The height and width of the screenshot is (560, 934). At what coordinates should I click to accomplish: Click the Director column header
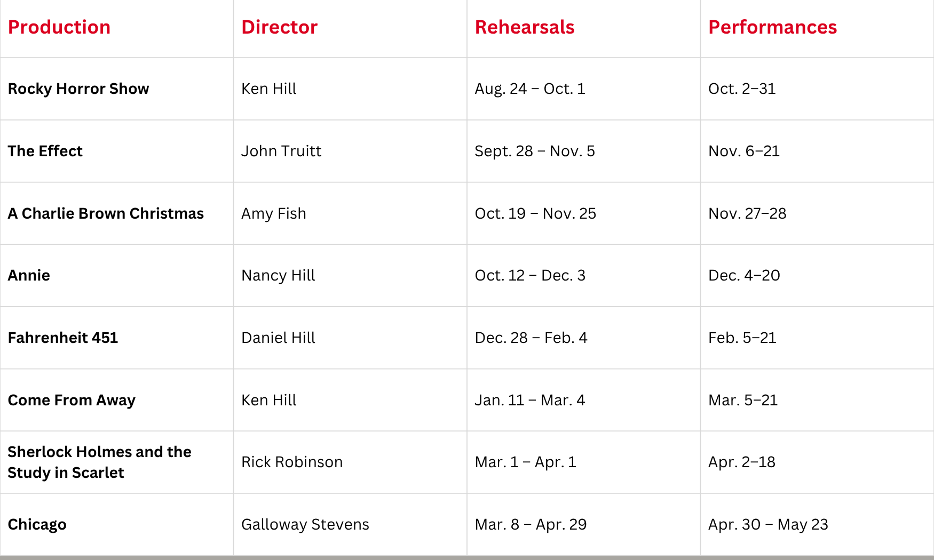pyautogui.click(x=279, y=27)
